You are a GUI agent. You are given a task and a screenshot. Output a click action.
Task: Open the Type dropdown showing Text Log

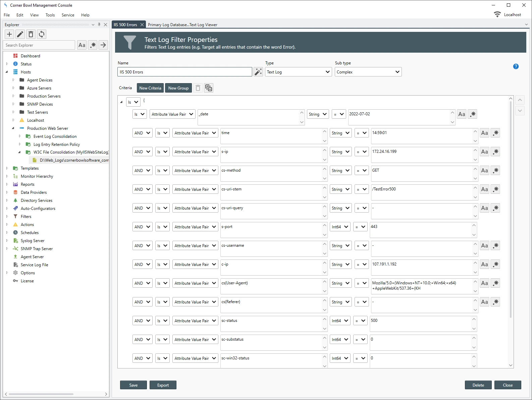tap(298, 72)
